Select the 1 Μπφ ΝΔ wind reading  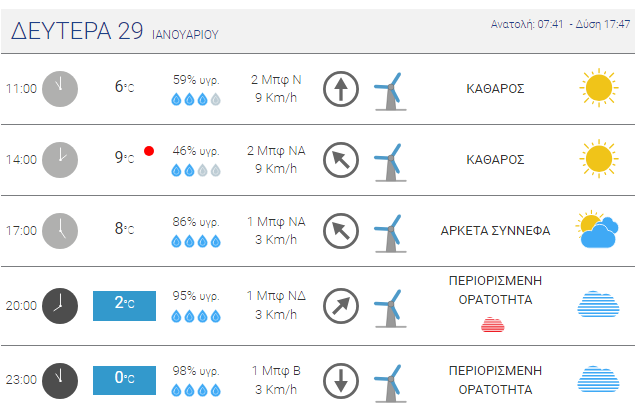click(276, 296)
